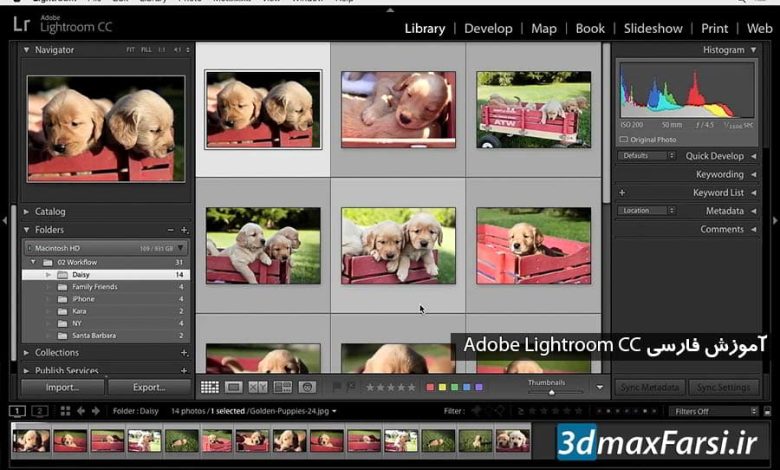The width and height of the screenshot is (780, 470).
Task: Switch to the Slideshow module
Action: (653, 28)
